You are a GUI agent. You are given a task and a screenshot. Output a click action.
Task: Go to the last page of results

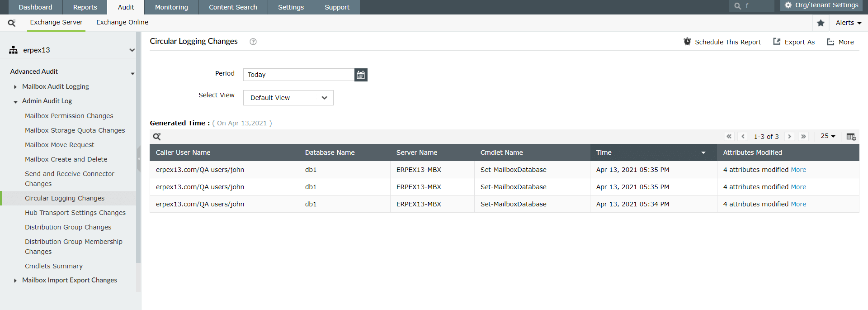pyautogui.click(x=803, y=137)
